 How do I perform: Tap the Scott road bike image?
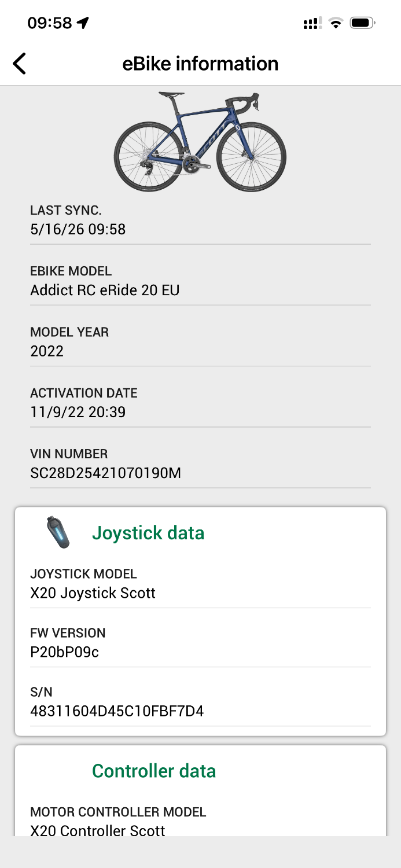tap(200, 141)
